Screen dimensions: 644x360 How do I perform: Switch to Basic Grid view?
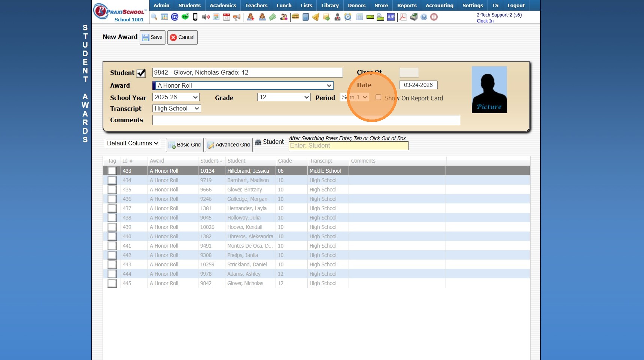coord(185,145)
